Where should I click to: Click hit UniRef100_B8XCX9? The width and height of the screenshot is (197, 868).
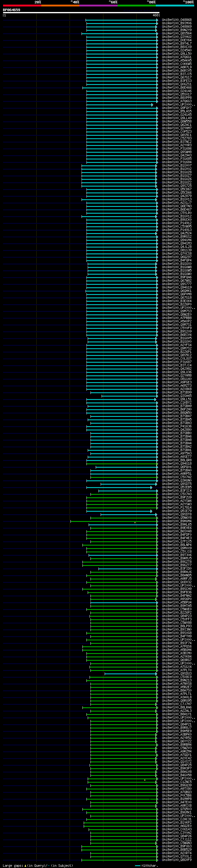(x=177, y=47)
